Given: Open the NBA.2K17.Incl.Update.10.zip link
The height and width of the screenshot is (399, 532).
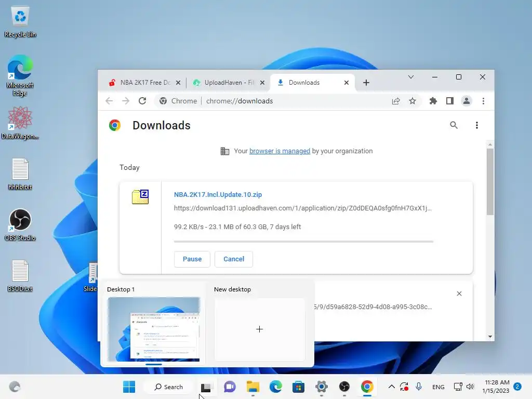Looking at the screenshot, I should click(x=218, y=194).
